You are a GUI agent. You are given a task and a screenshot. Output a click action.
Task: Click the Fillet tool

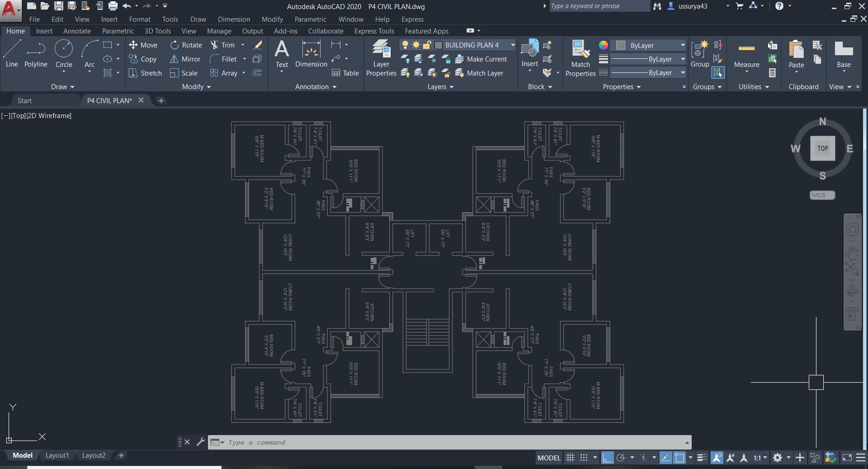pos(223,59)
